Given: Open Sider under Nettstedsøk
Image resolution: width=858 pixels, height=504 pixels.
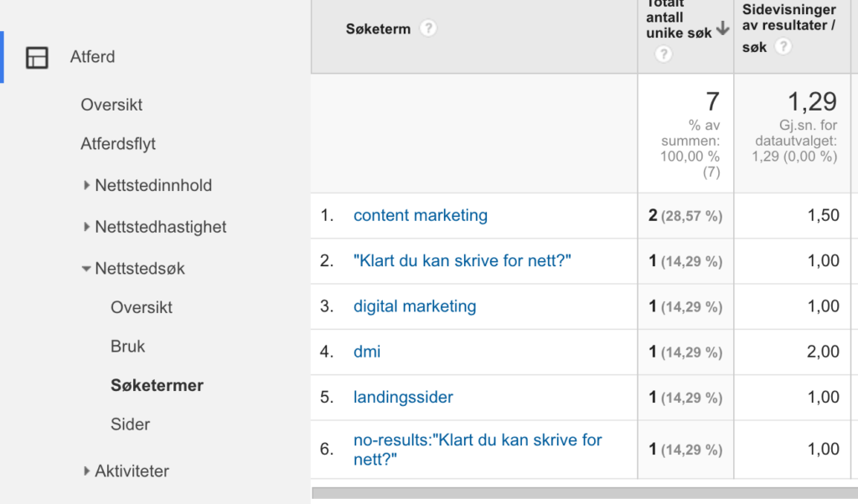Looking at the screenshot, I should [130, 424].
